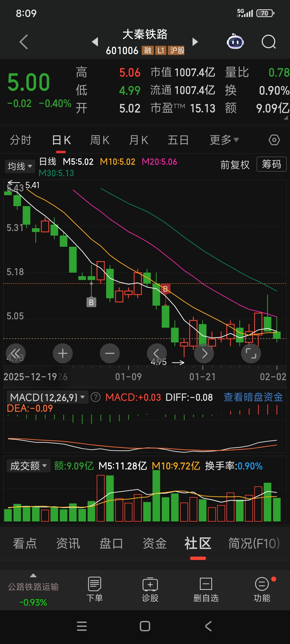Tap the gray B marker on chart
This screenshot has height=644, width=290.
[91, 302]
